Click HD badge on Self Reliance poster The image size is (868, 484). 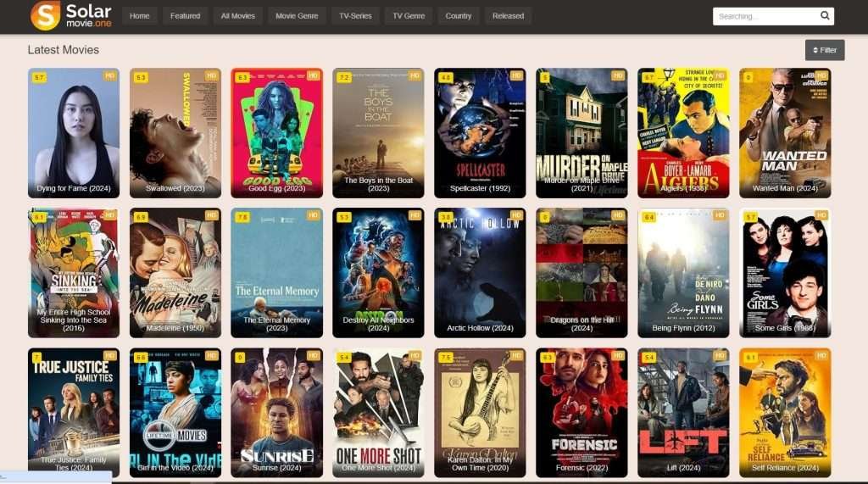click(x=821, y=355)
